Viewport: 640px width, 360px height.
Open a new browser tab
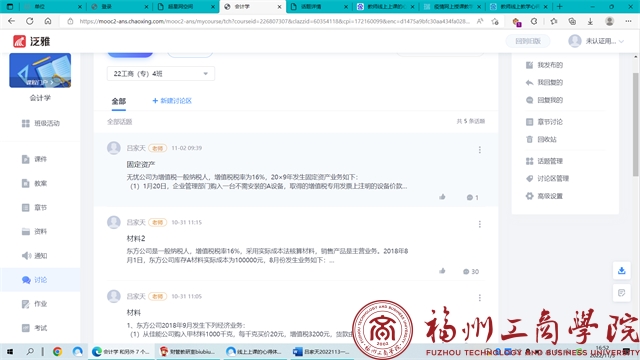[560, 7]
